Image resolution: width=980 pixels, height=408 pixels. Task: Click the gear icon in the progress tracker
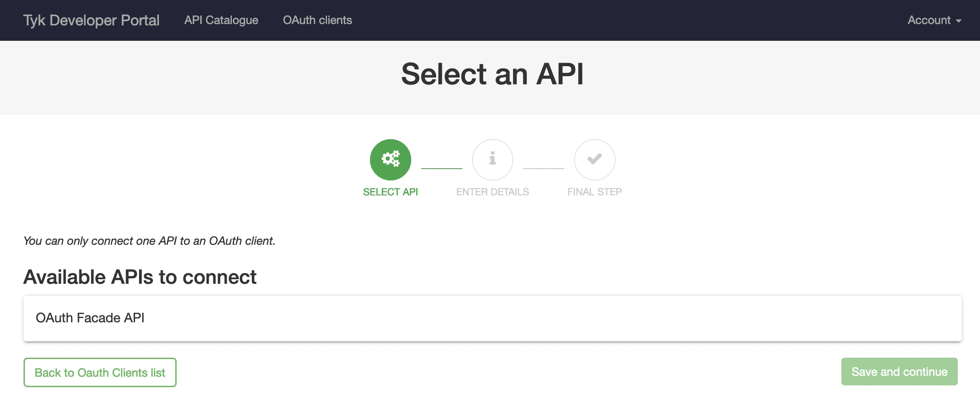(x=390, y=160)
